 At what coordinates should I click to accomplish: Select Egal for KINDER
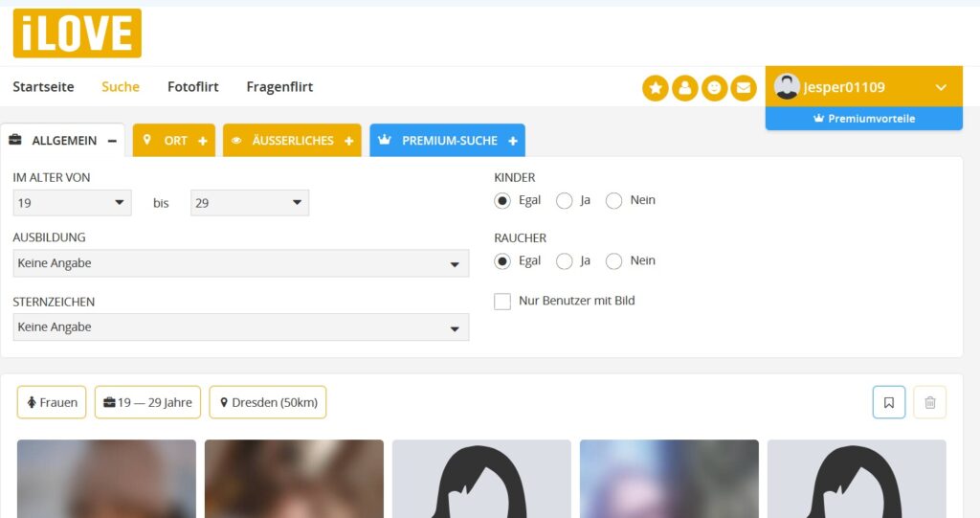(501, 201)
